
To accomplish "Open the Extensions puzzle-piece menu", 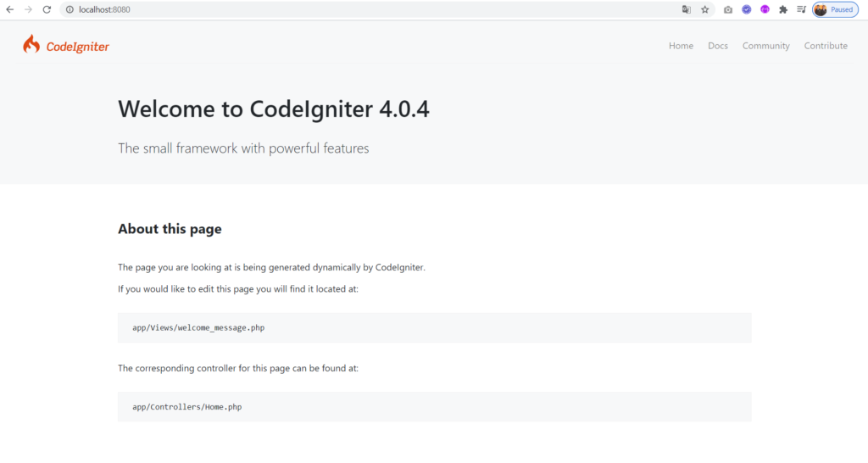I will pyautogui.click(x=783, y=9).
